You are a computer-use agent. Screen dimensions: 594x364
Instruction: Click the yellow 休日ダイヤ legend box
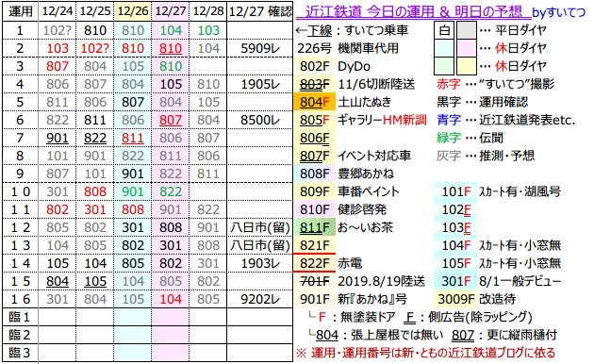tap(467, 66)
